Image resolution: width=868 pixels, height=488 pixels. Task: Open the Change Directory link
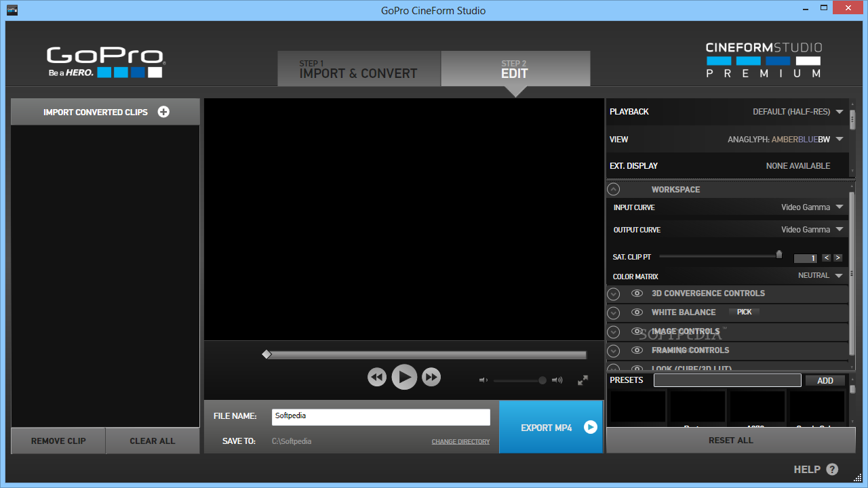pyautogui.click(x=460, y=442)
